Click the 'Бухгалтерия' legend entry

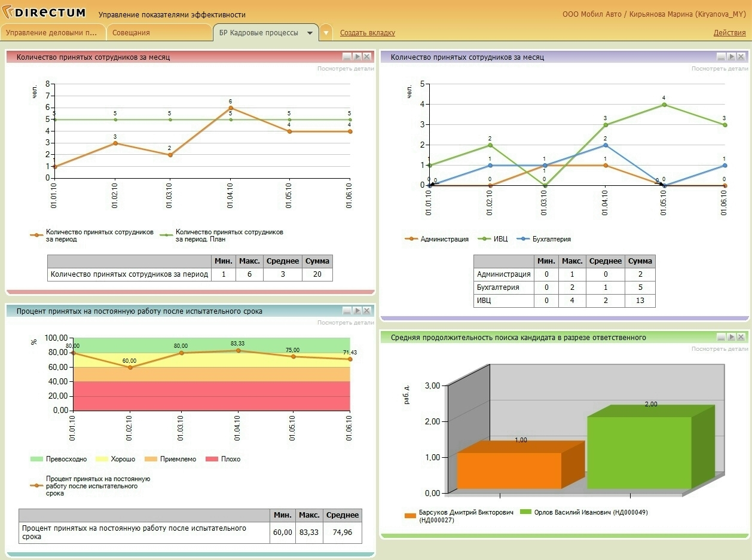click(544, 239)
